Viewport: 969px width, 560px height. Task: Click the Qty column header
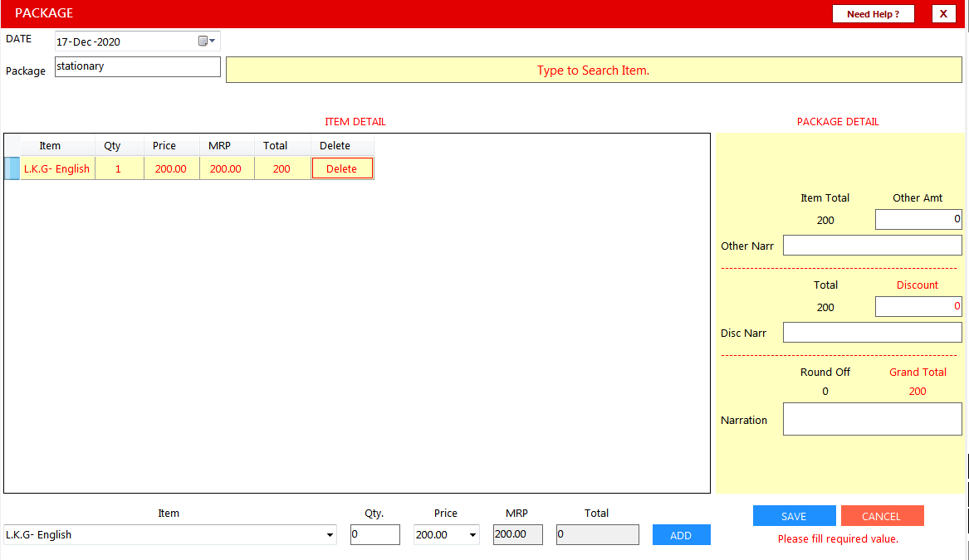pyautogui.click(x=119, y=146)
